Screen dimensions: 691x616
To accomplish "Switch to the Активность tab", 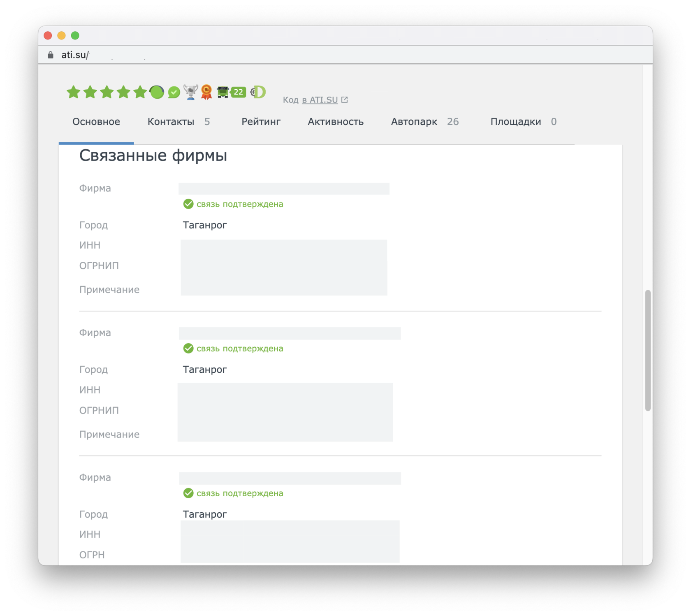I will point(336,122).
